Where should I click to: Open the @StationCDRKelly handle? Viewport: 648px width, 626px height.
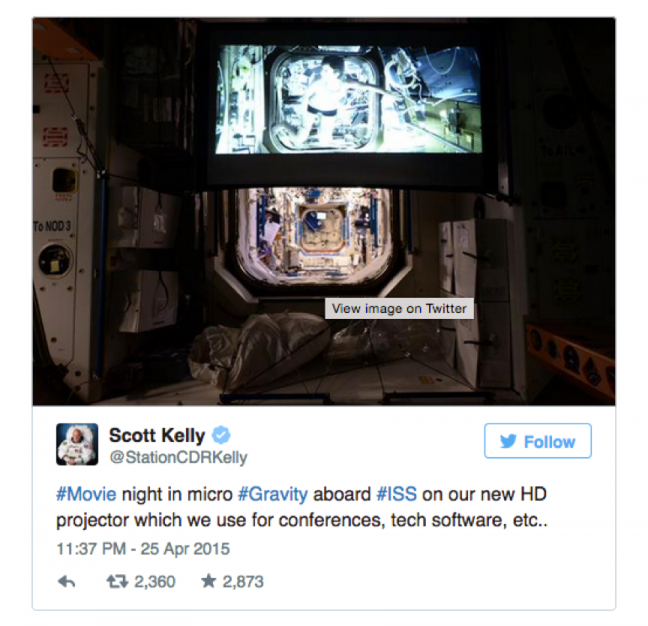178,457
